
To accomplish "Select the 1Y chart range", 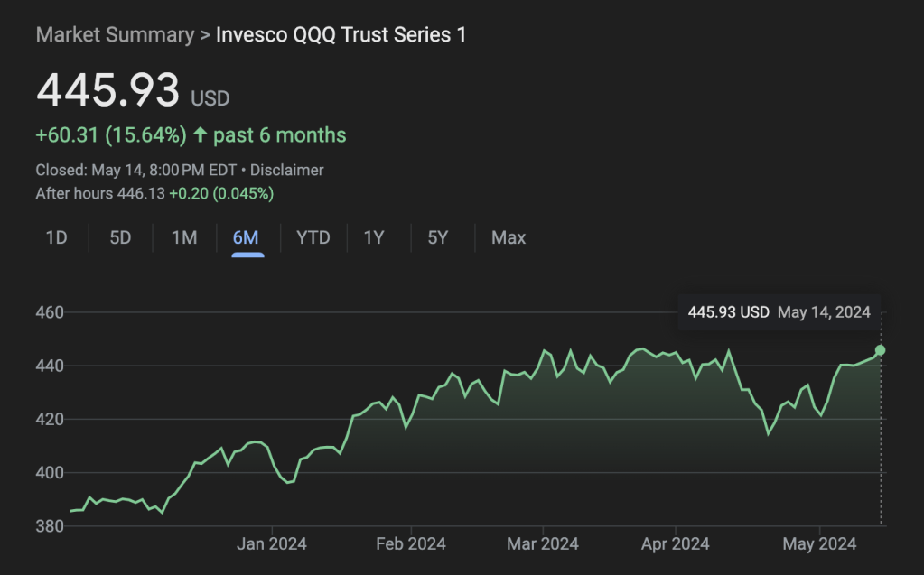I will (x=374, y=238).
